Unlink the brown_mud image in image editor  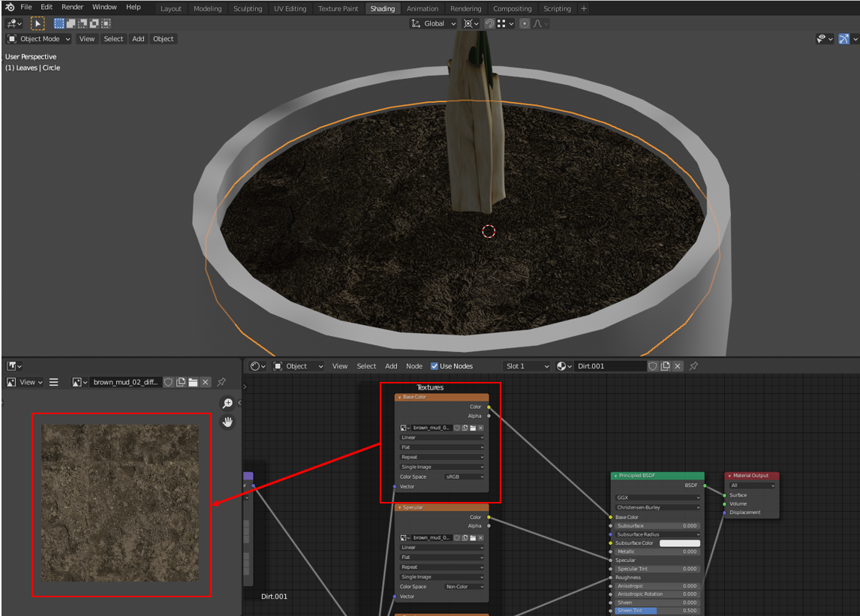(x=206, y=383)
